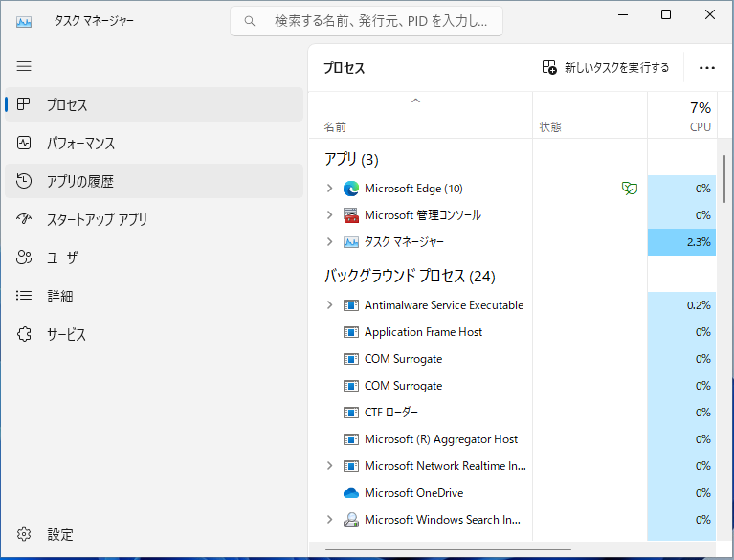Select the アプリ (3) group heading
Screen dimensions: 734x560
click(351, 160)
